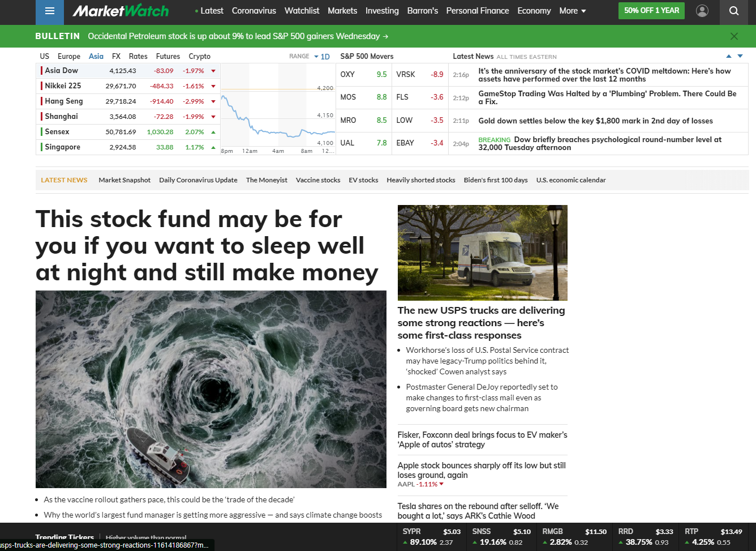756x551 pixels.
Task: Select the US markets tab
Action: pos(45,56)
